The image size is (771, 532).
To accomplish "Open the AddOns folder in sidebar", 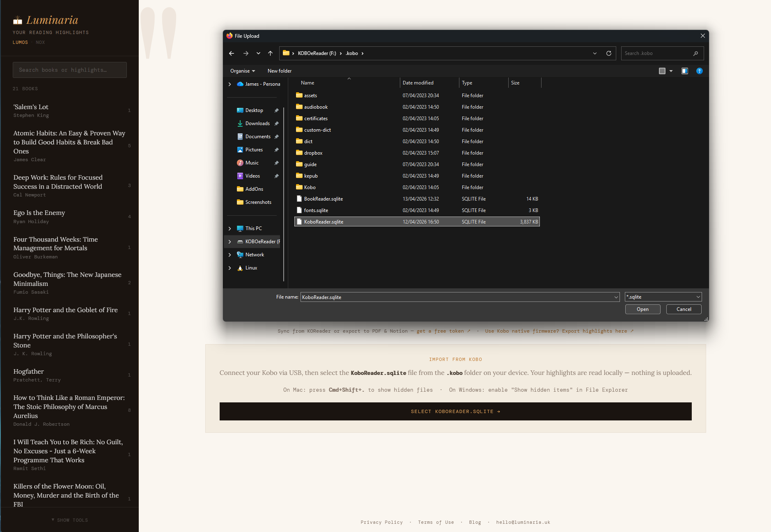I will click(254, 189).
